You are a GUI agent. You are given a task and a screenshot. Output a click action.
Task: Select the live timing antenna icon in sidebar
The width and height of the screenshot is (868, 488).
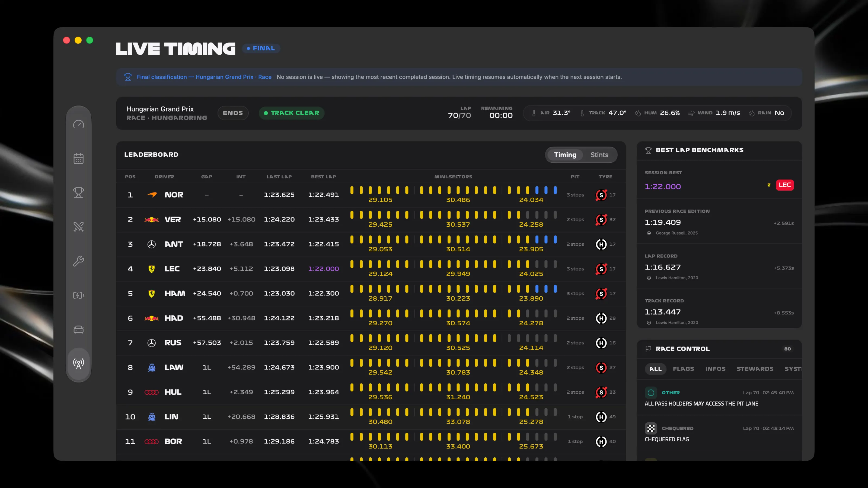click(x=78, y=364)
